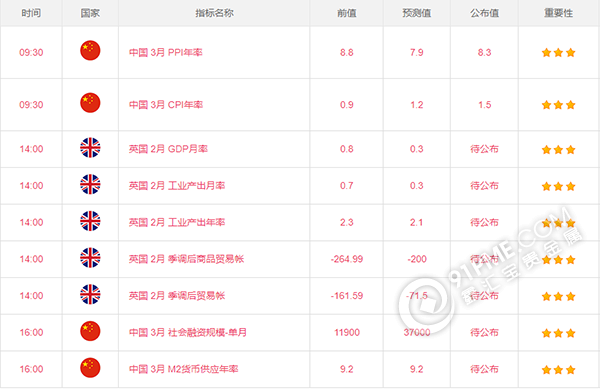The width and height of the screenshot is (600, 390).
Task: Click China flag in 社会融资规模 row
Action: pos(90,331)
